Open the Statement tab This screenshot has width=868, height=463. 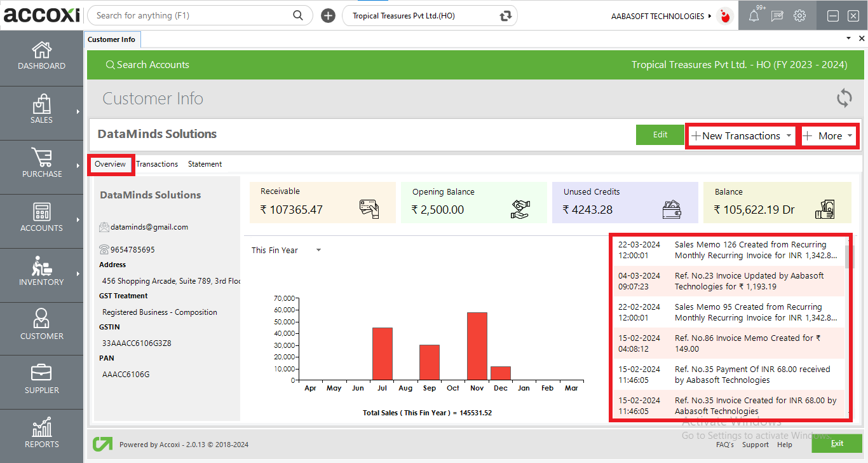click(205, 164)
